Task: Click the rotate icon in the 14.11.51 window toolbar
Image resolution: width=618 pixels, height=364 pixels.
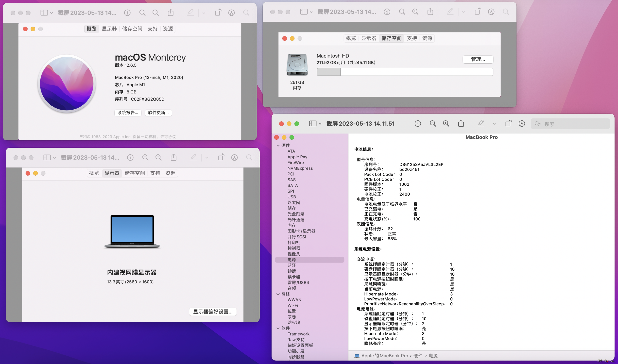Action: pyautogui.click(x=508, y=123)
